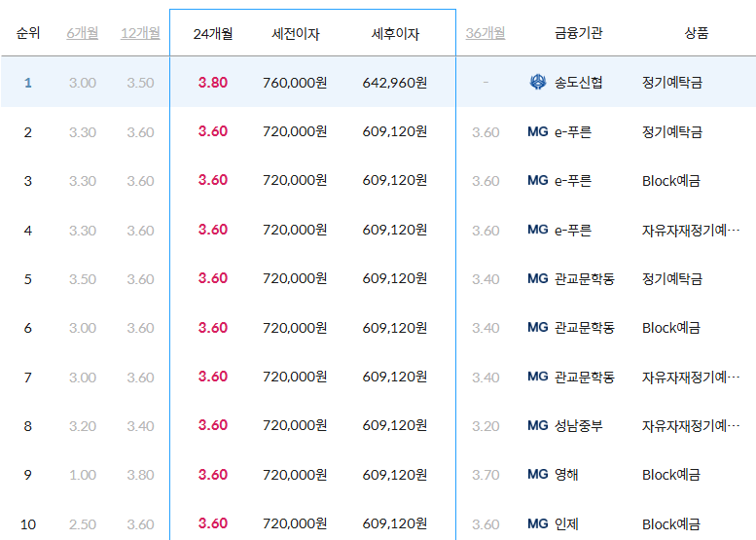Click the 인제 institution name
756x540 pixels.
coord(566,524)
